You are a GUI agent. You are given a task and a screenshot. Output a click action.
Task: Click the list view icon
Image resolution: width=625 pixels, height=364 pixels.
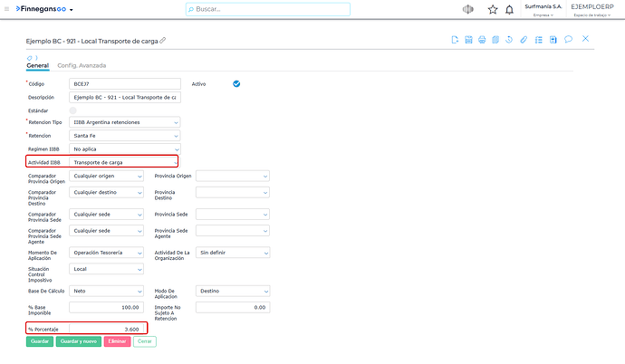click(539, 40)
